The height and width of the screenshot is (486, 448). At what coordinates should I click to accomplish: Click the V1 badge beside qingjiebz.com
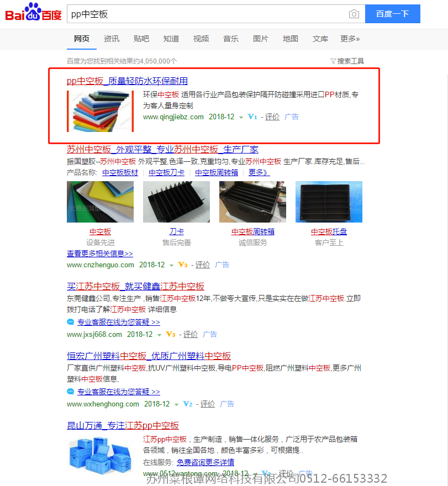252,117
